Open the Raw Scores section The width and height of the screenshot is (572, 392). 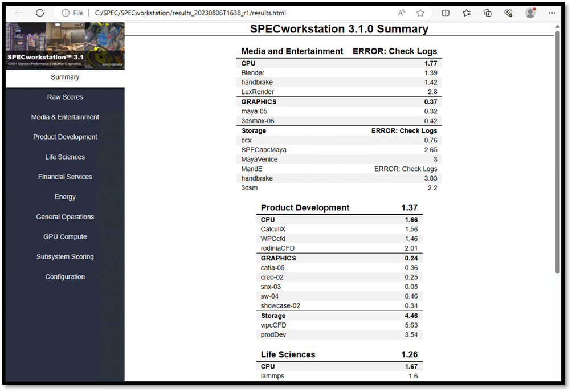(x=65, y=97)
